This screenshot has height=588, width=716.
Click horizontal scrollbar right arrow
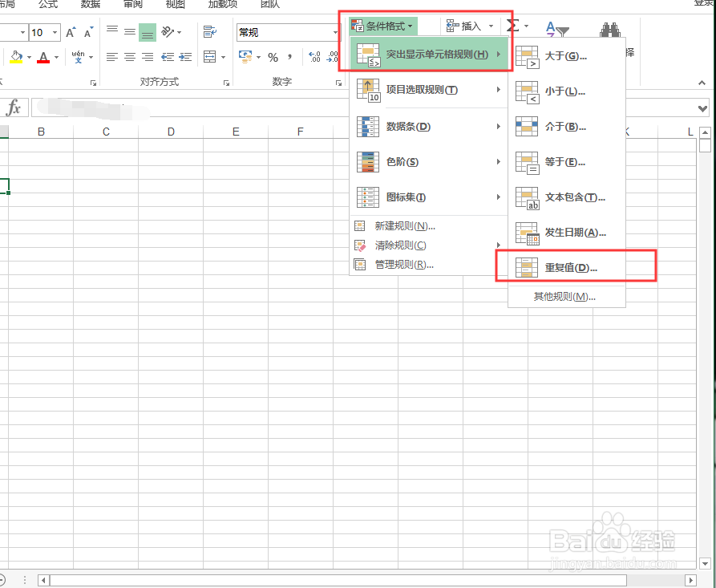(x=691, y=580)
